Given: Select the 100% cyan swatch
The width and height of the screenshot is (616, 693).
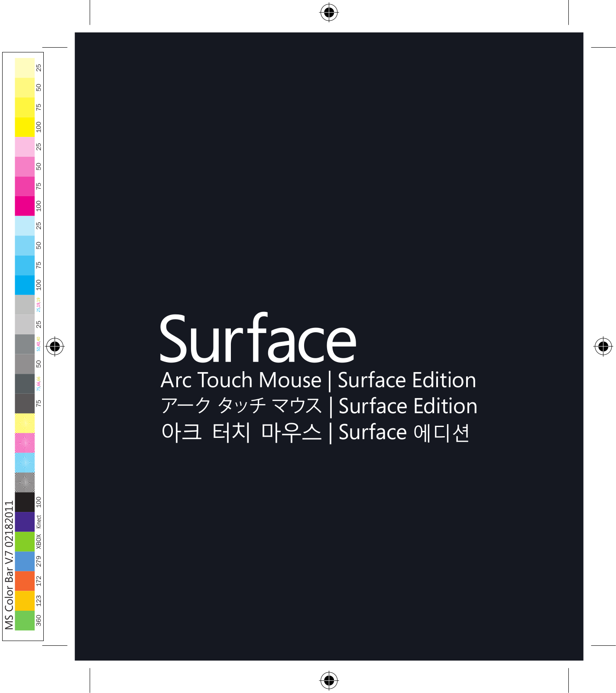Looking at the screenshot, I should click(x=25, y=285).
